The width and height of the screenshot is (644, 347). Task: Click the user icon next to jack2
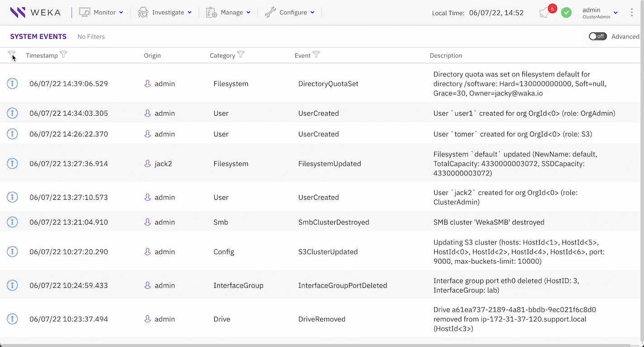pyautogui.click(x=147, y=164)
